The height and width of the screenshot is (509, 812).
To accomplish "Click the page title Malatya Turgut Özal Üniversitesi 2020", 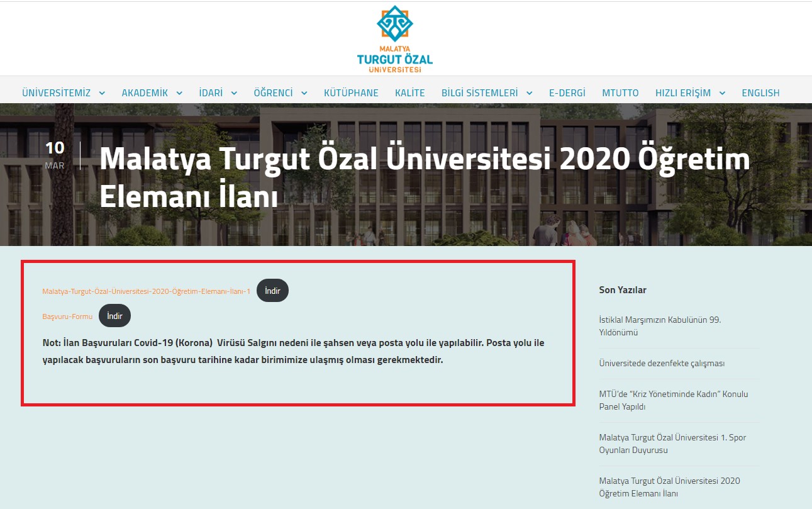I will [x=425, y=177].
